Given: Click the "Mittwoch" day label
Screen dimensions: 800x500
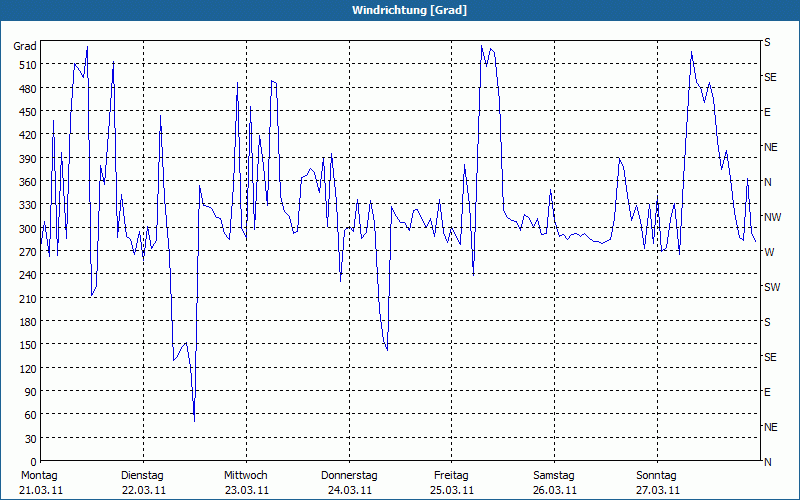Looking at the screenshot, I should 246,476.
